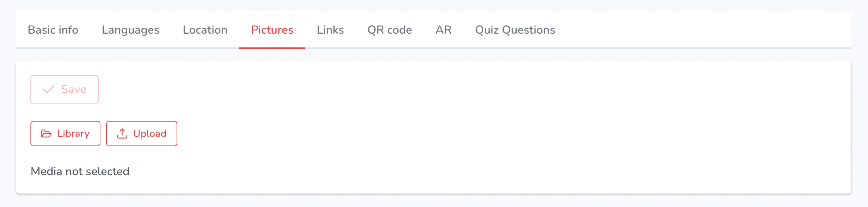The height and width of the screenshot is (207, 868).
Task: Click the upload arrow icon
Action: (122, 134)
